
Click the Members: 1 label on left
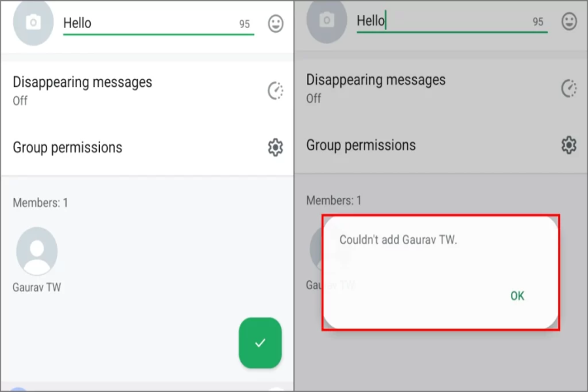pyautogui.click(x=40, y=203)
